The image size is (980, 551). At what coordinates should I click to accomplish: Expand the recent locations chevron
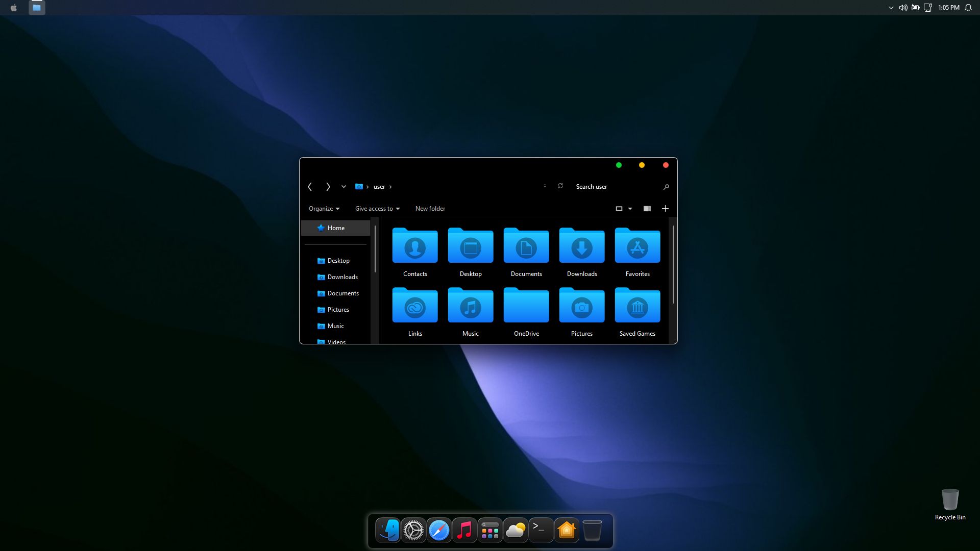(x=344, y=187)
